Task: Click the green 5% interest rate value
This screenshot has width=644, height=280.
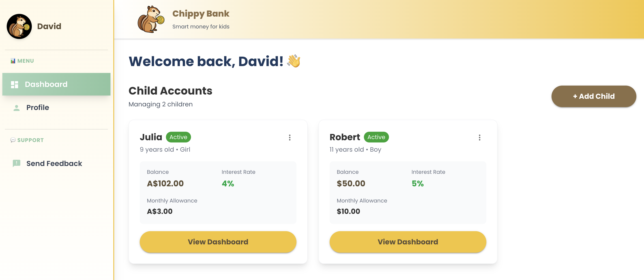Action: coord(418,183)
